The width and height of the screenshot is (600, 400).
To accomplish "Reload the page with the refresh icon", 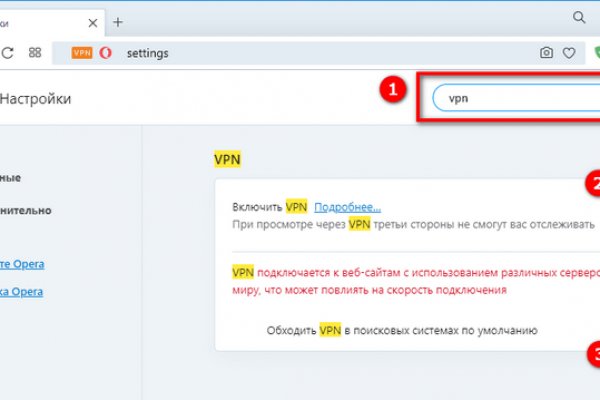I will tap(8, 53).
